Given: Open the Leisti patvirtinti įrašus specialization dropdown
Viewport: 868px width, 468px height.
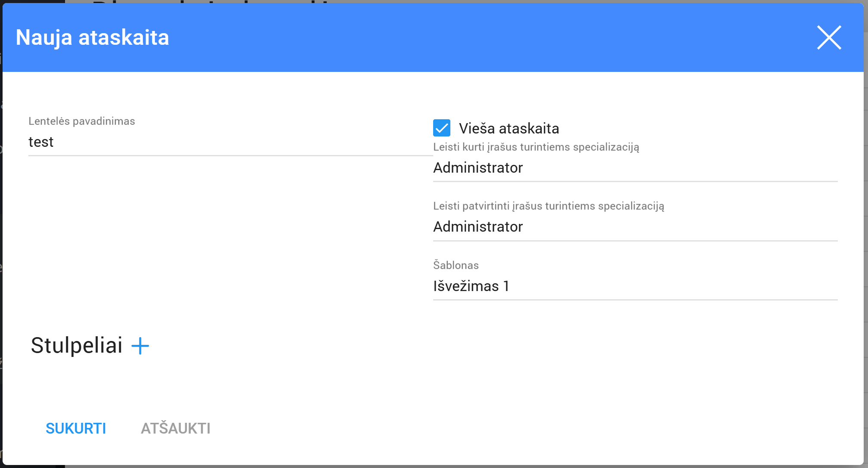Looking at the screenshot, I should [x=635, y=227].
